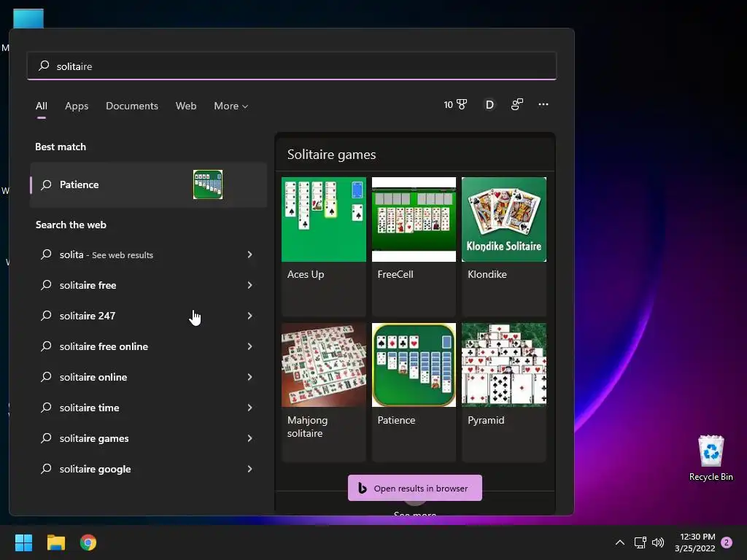Expand arrow for solitaire 247

click(x=249, y=316)
